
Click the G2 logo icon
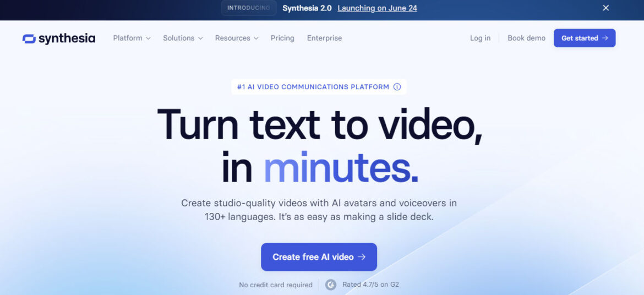point(331,285)
